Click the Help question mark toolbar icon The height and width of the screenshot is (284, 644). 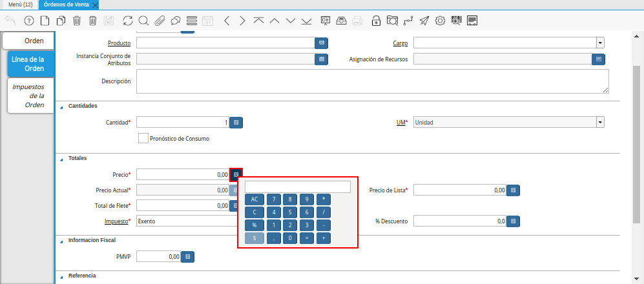pyautogui.click(x=29, y=21)
